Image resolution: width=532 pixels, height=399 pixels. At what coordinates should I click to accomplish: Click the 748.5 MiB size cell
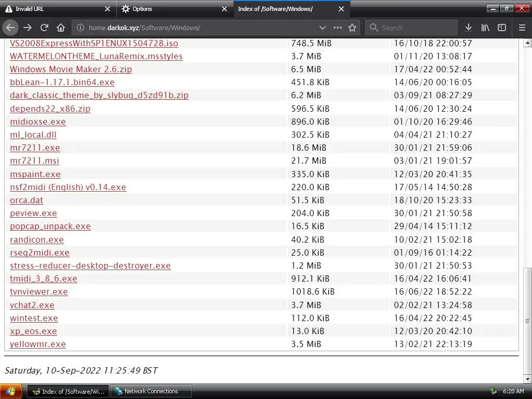[311, 44]
